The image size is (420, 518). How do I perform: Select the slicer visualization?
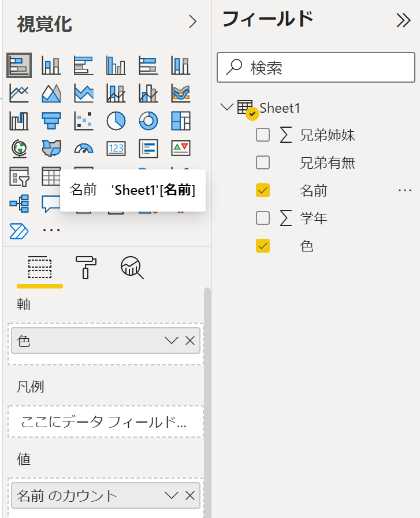point(19,176)
